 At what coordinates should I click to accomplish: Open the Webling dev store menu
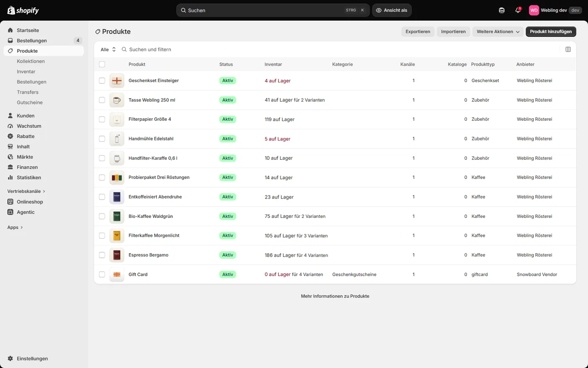[x=555, y=10]
